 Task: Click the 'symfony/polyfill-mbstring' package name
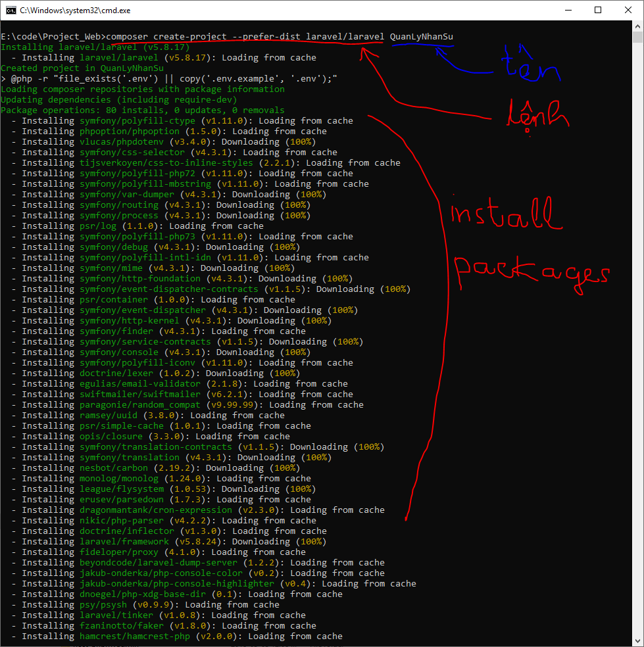pos(145,184)
